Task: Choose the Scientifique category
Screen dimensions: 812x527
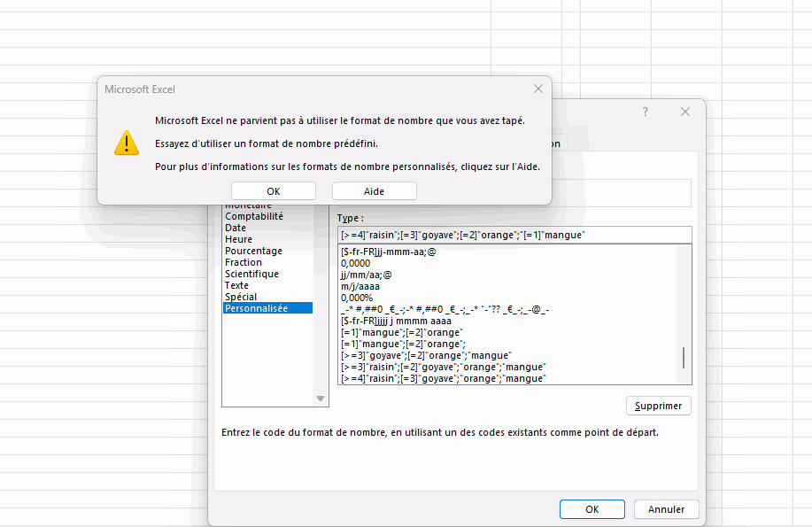Action: pyautogui.click(x=251, y=274)
